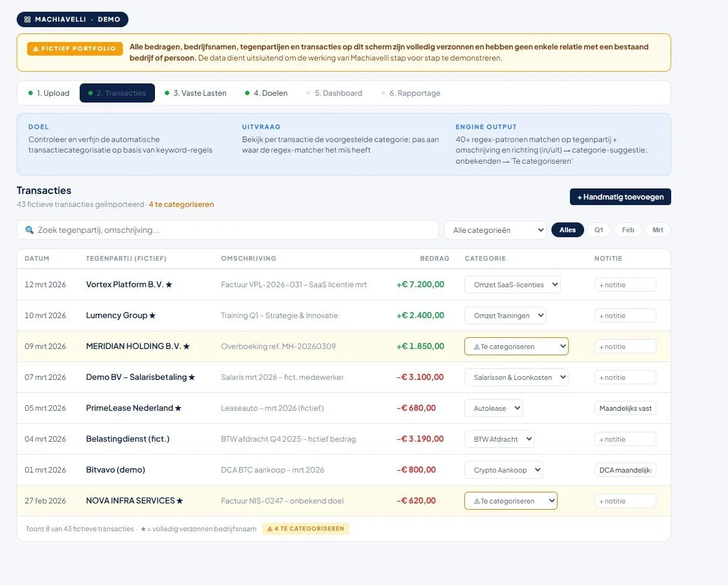Click the star after MERIDIAN HOLDING B.V.

pyautogui.click(x=186, y=346)
